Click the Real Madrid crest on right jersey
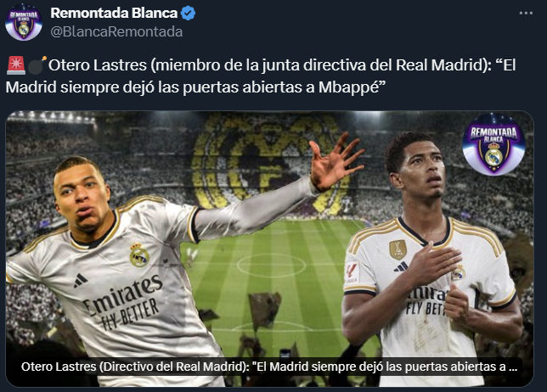 (458, 273)
